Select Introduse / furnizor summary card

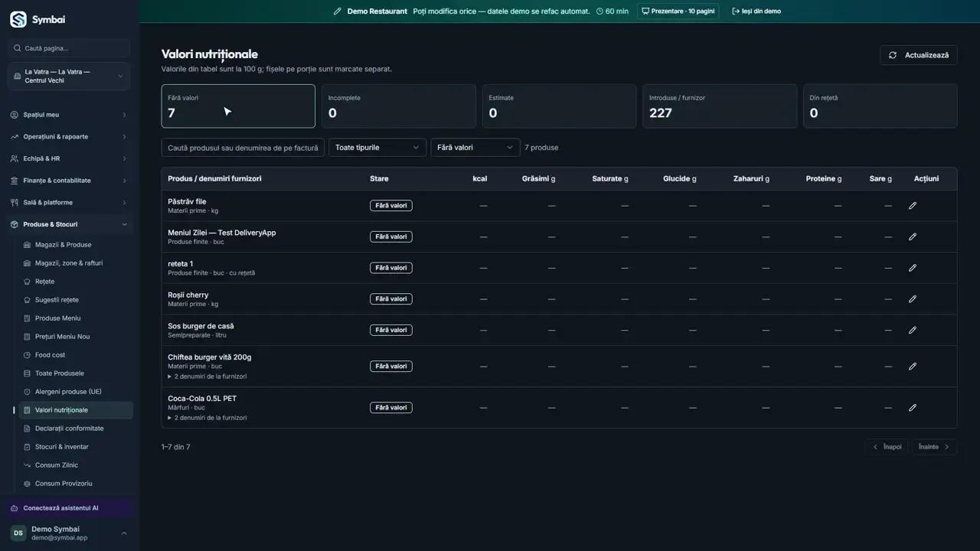(x=720, y=106)
